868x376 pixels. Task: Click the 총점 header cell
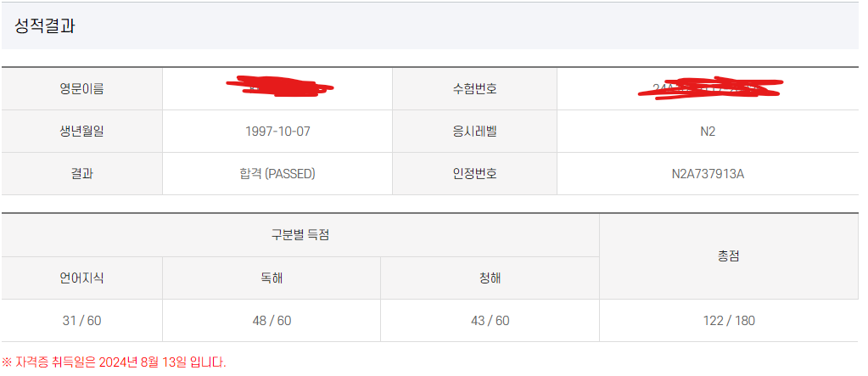728,256
